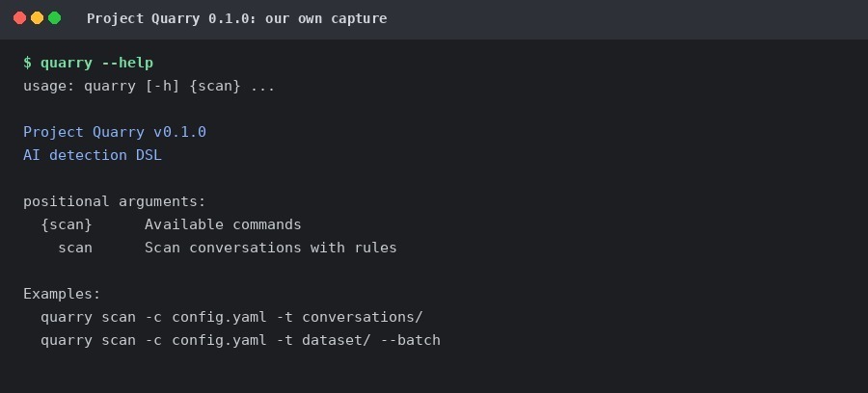Click the 'Examples:' header
This screenshot has height=393, width=868.
(62, 294)
